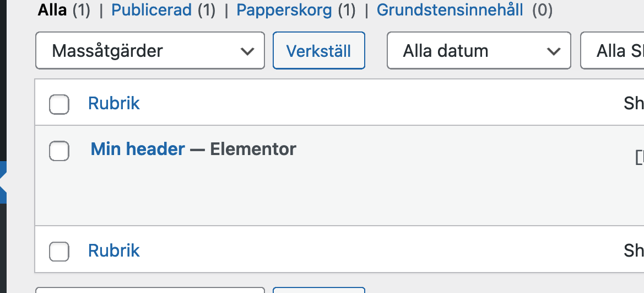Open the top Massåtgärder bulk actions dropdown
Screen dimensions: 644x293
(150, 51)
